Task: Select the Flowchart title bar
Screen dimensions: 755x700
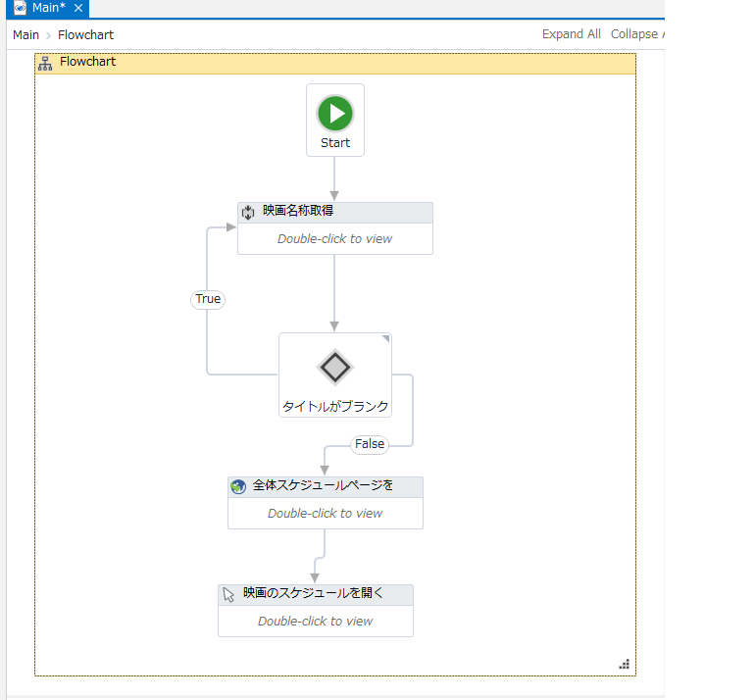Action: pyautogui.click(x=335, y=64)
